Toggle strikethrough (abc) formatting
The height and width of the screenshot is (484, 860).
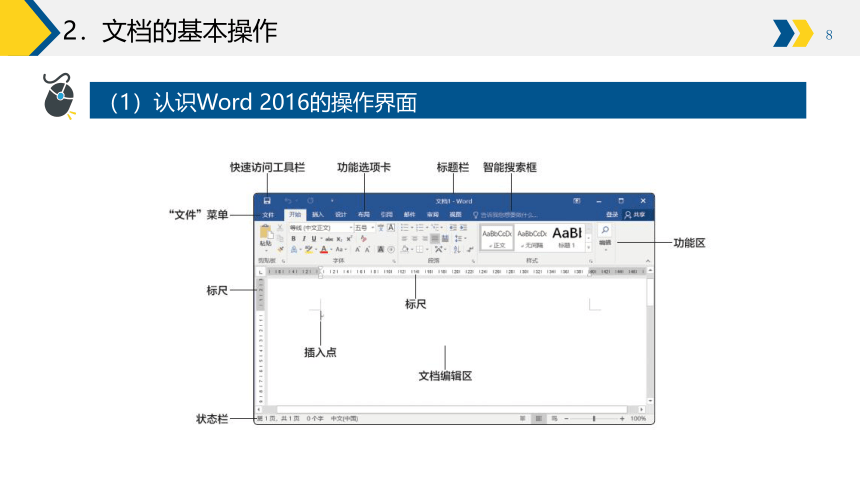tap(329, 239)
